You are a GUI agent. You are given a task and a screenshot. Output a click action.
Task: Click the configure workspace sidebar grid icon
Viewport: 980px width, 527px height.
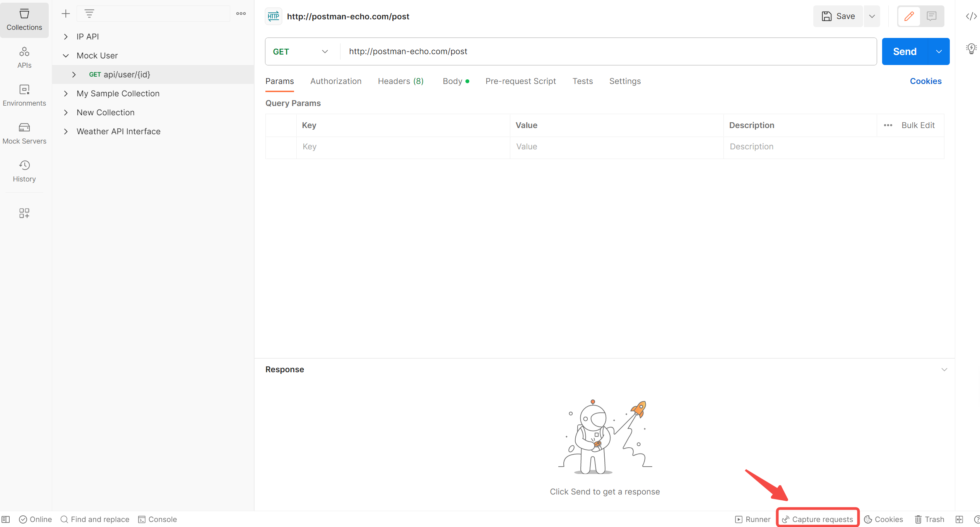pyautogui.click(x=24, y=213)
